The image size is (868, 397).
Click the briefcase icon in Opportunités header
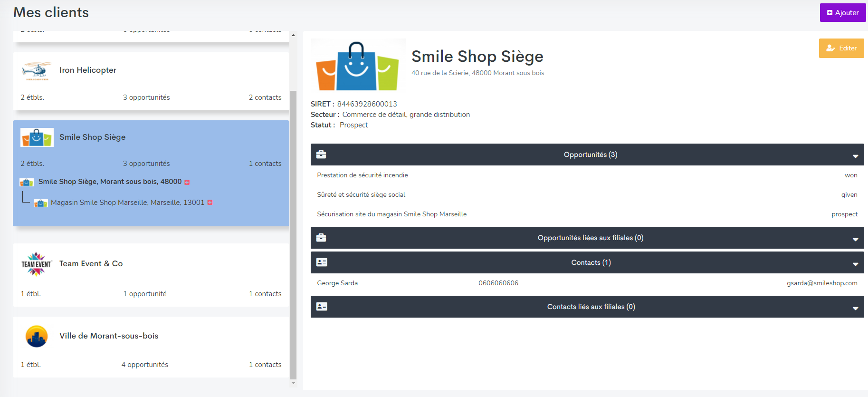321,155
